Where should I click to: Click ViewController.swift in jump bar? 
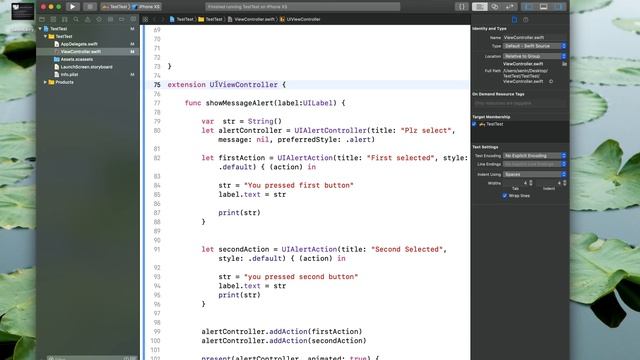(x=251, y=19)
